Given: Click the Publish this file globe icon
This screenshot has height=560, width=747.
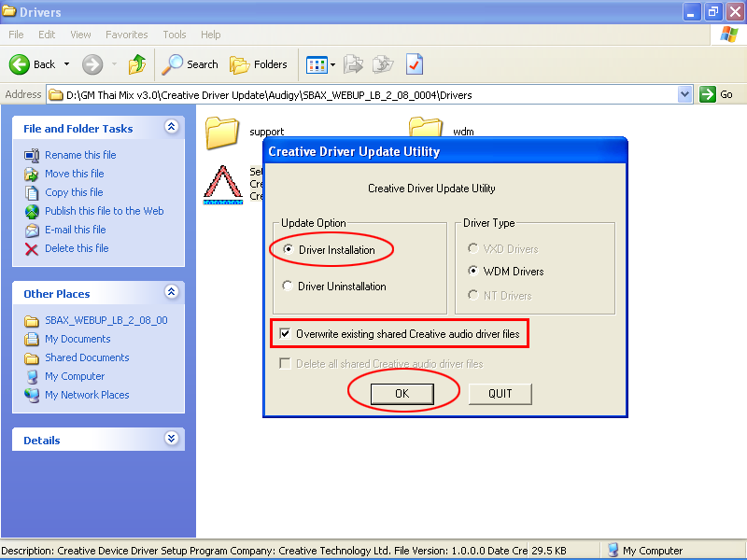Looking at the screenshot, I should click(32, 211).
